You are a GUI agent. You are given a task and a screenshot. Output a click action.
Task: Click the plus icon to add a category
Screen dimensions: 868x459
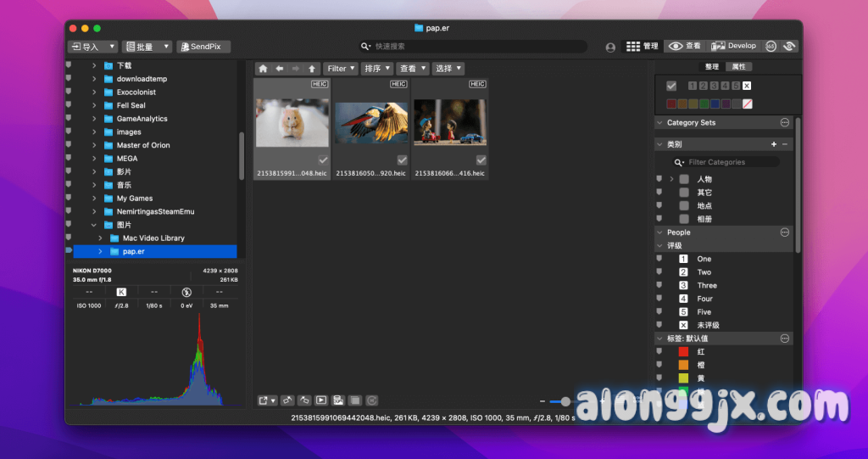click(773, 145)
